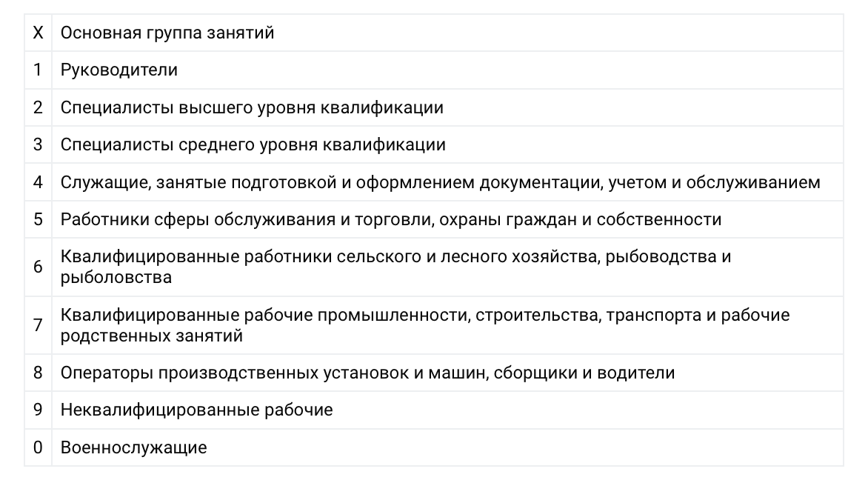
Task: Click 'Работники сферы обслуживания и торговли' cell
Action: tap(447, 219)
